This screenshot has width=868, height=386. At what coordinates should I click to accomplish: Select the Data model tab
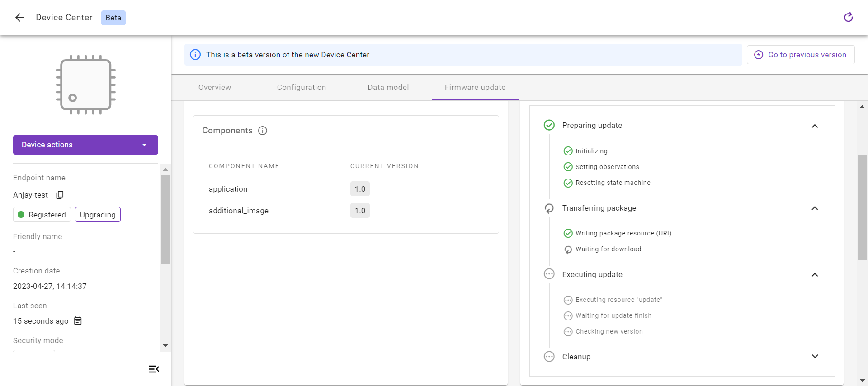coord(388,87)
